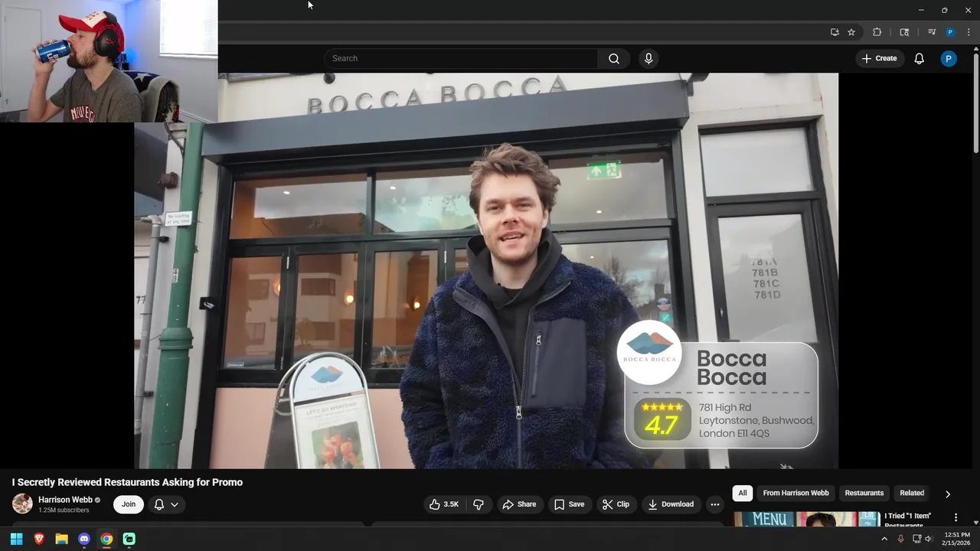Switch to Chrome in taskbar

click(x=106, y=539)
